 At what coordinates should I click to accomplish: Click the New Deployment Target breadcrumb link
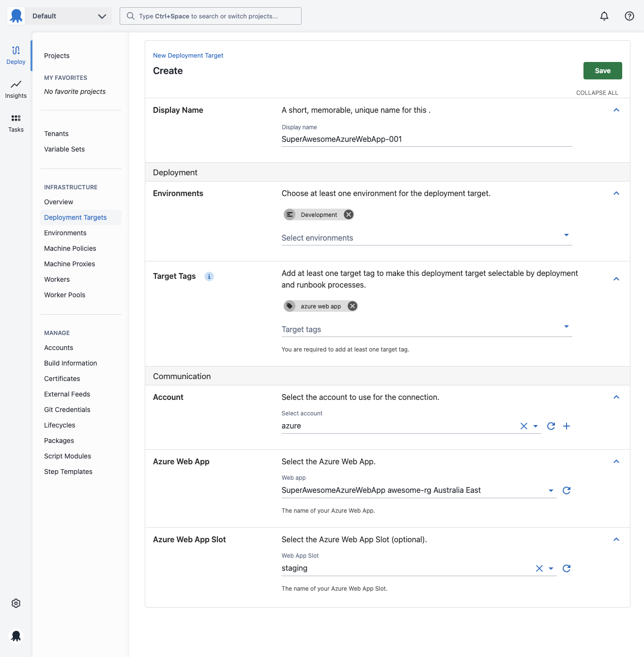tap(188, 55)
